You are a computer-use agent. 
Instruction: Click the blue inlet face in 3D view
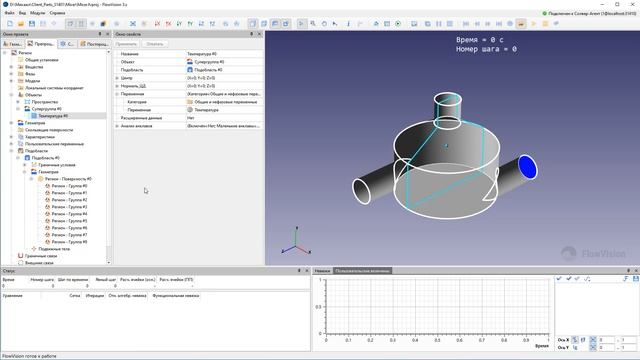(527, 167)
